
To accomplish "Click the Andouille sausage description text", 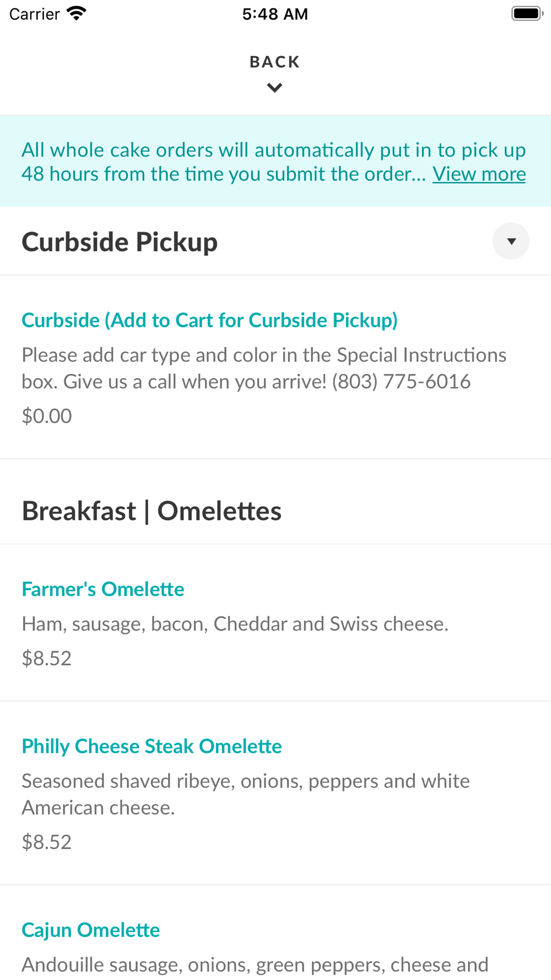I will 255,965.
